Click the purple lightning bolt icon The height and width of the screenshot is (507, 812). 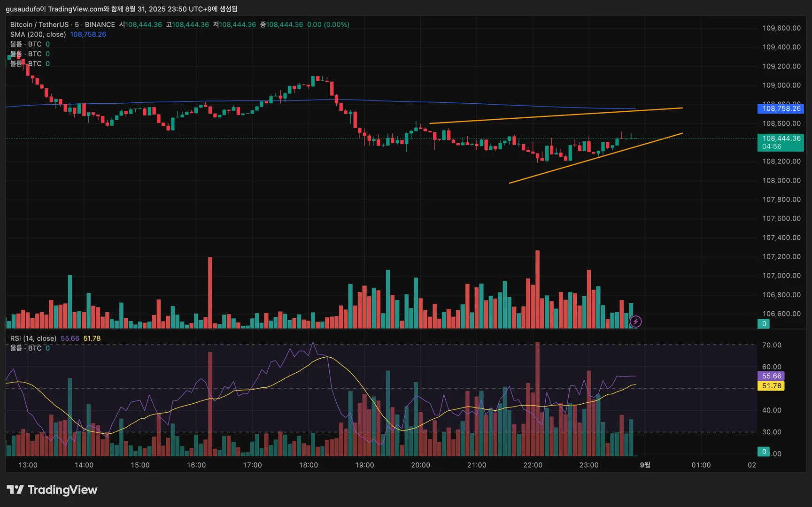635,322
